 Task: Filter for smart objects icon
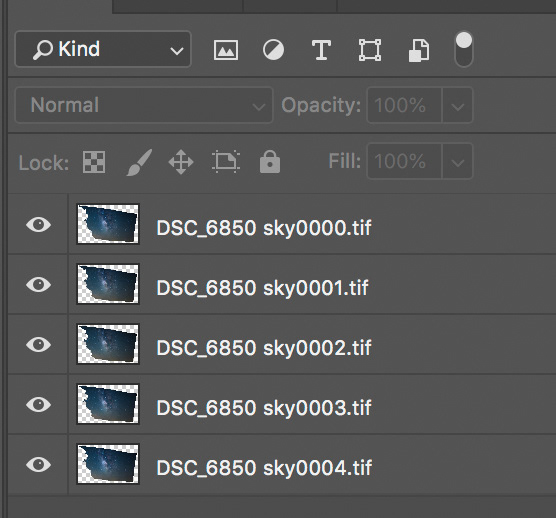coord(419,51)
